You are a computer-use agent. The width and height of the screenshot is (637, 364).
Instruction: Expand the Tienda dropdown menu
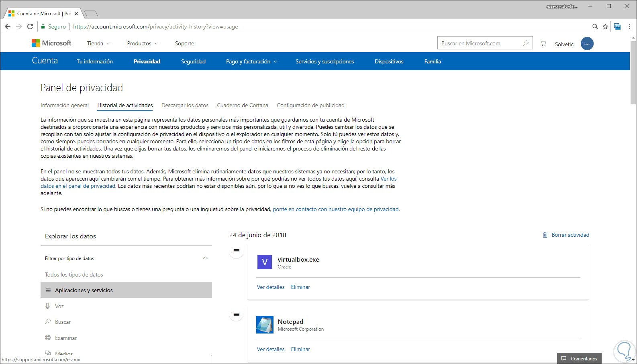(x=98, y=43)
